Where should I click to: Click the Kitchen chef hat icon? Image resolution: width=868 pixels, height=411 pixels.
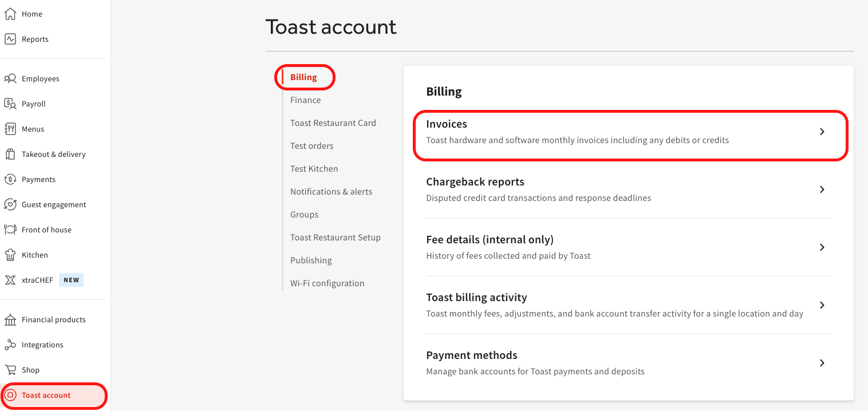[10, 255]
